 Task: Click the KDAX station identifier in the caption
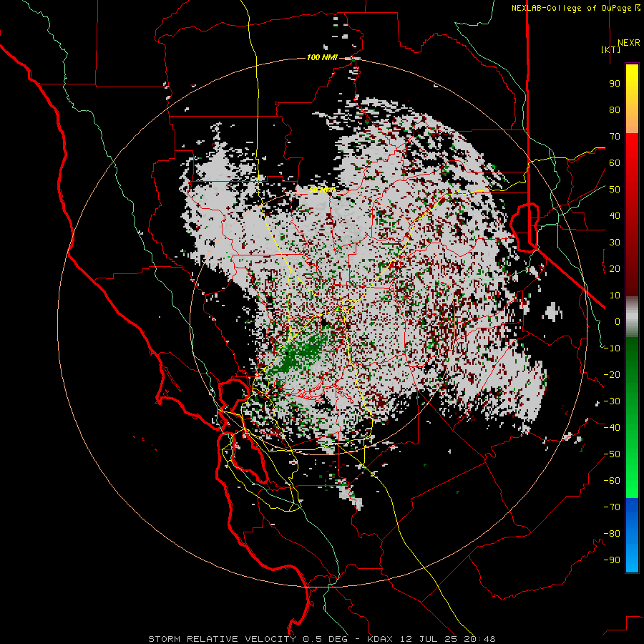[x=381, y=639]
